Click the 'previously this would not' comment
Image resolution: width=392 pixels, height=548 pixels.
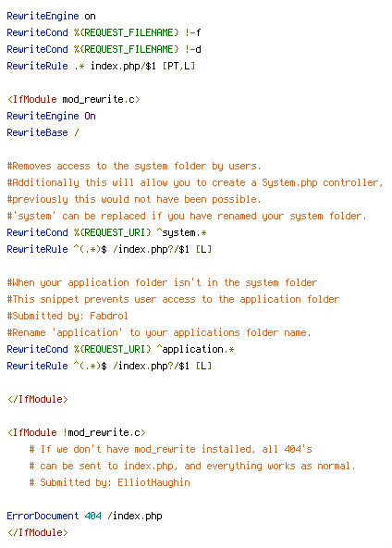(x=134, y=199)
